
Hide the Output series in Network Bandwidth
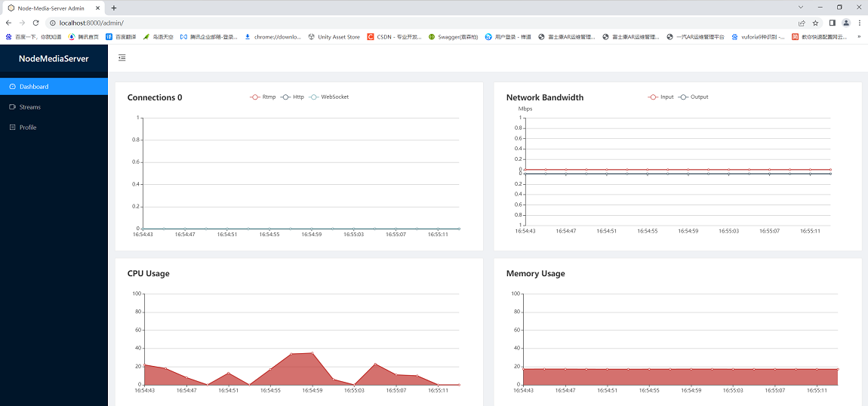click(x=693, y=97)
